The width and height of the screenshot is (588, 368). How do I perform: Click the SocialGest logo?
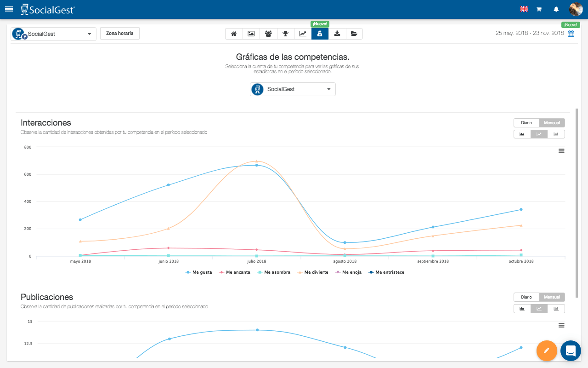pos(48,9)
